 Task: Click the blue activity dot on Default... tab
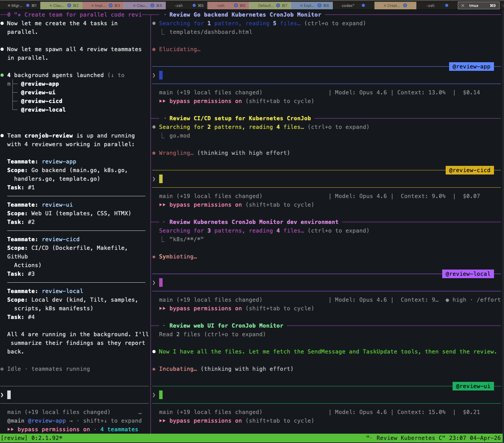pos(278,6)
